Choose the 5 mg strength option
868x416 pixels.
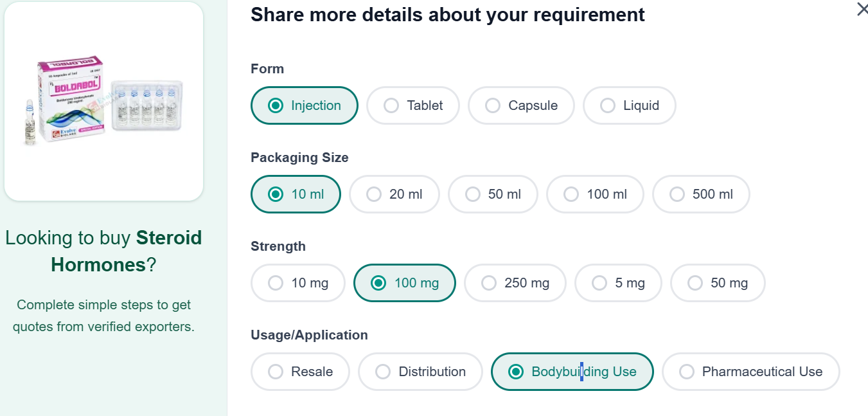click(618, 283)
